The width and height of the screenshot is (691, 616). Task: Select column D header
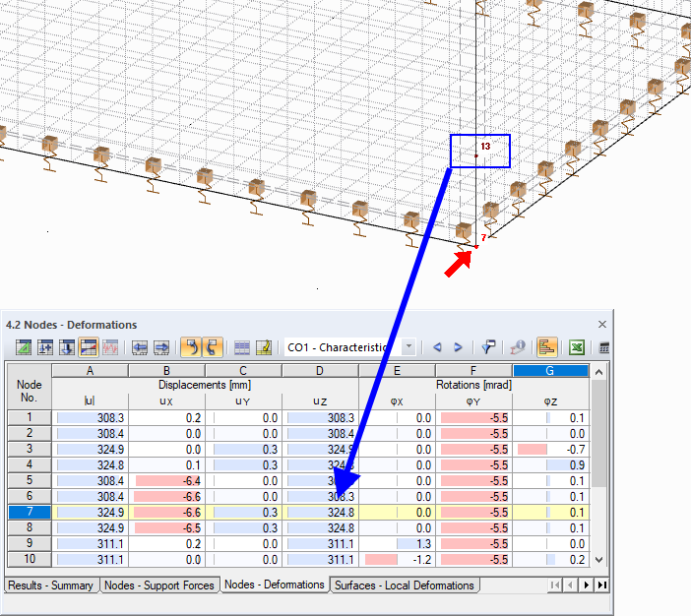coord(320,371)
